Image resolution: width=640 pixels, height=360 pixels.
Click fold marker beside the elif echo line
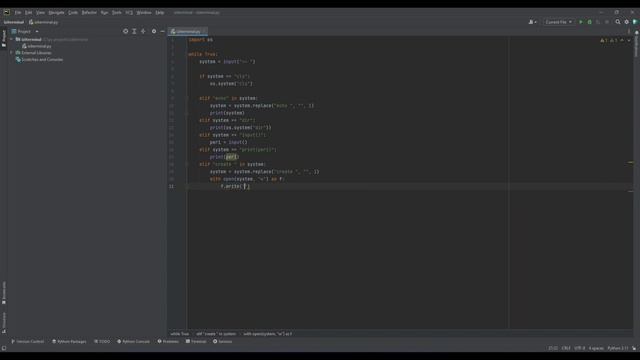click(x=187, y=98)
